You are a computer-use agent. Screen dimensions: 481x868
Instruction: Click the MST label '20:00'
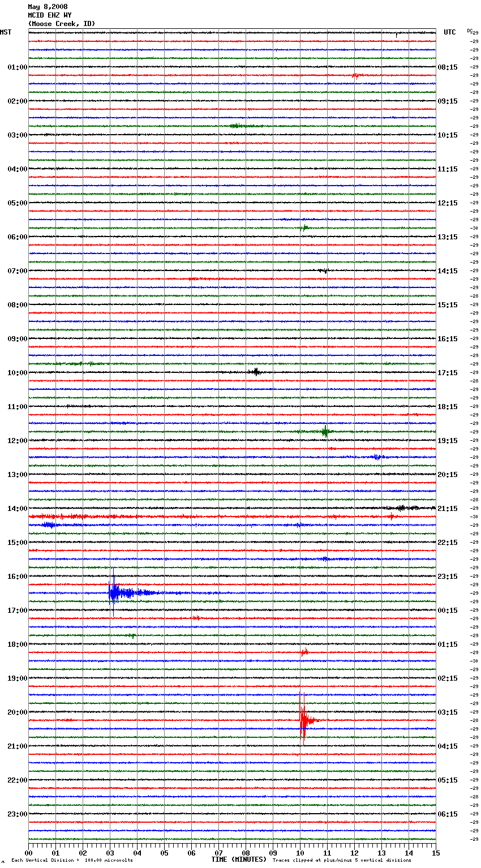pyautogui.click(x=17, y=712)
